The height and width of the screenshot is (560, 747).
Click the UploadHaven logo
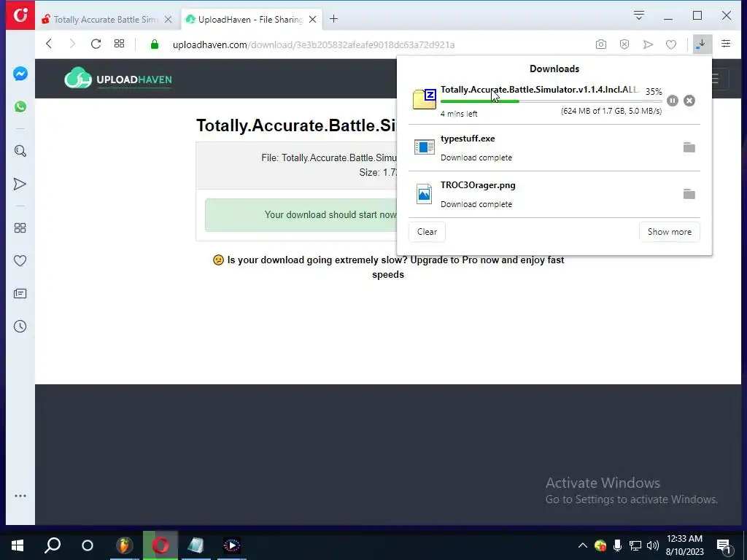click(x=118, y=79)
